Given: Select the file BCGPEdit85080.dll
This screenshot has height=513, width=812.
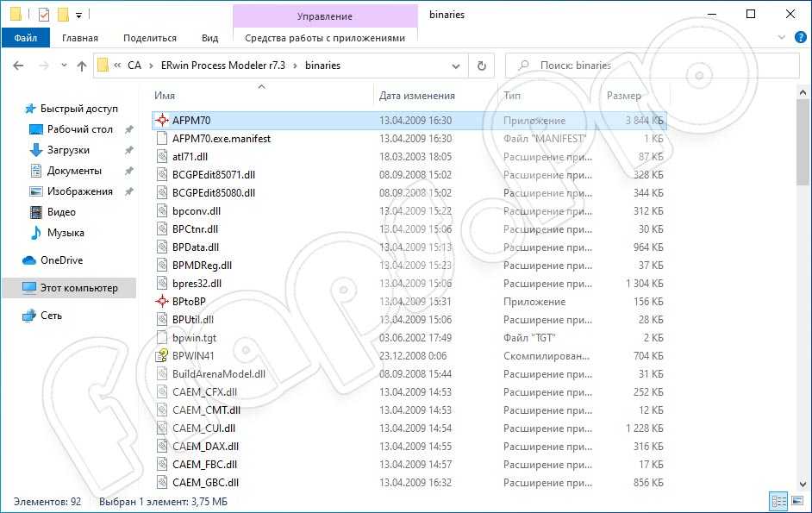Looking at the screenshot, I should click(409, 193).
